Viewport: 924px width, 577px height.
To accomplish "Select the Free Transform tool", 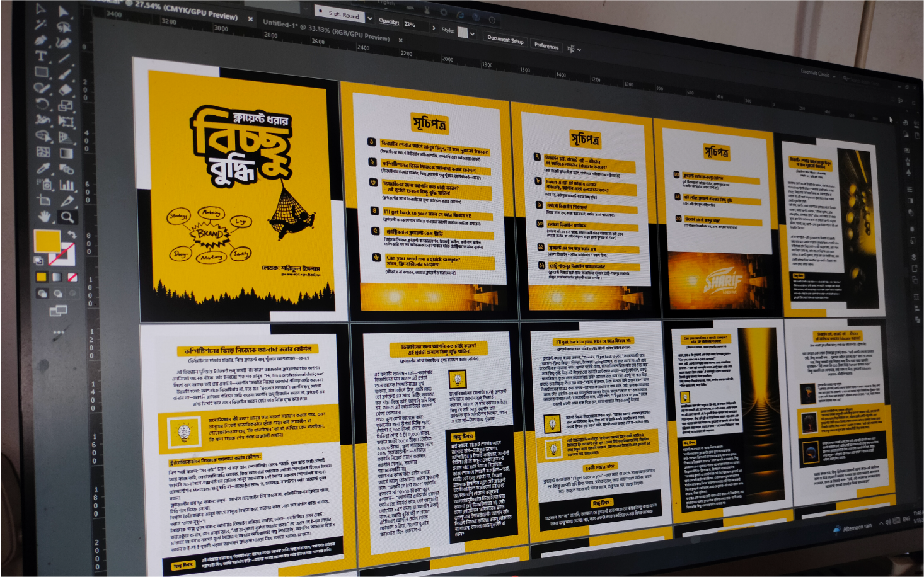I will pyautogui.click(x=66, y=120).
